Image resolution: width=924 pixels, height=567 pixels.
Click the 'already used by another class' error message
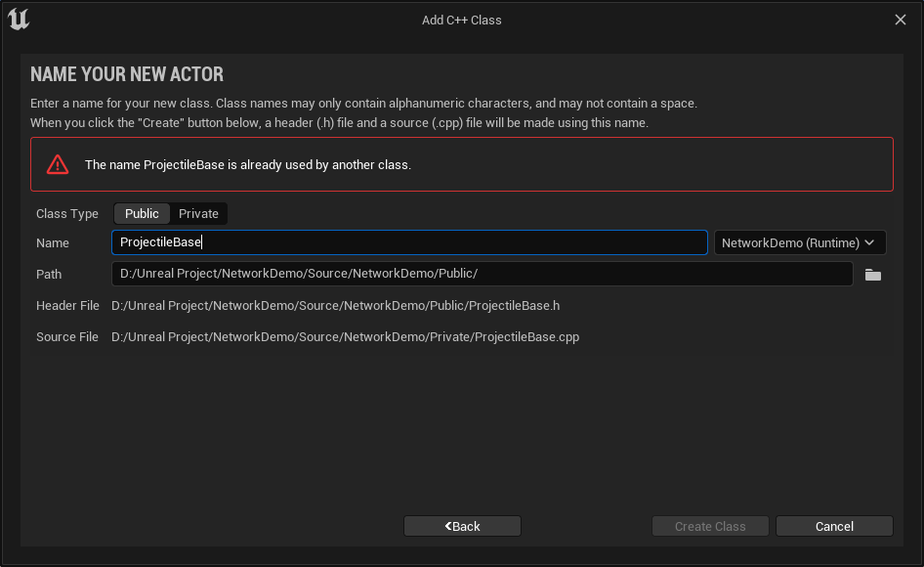[248, 164]
